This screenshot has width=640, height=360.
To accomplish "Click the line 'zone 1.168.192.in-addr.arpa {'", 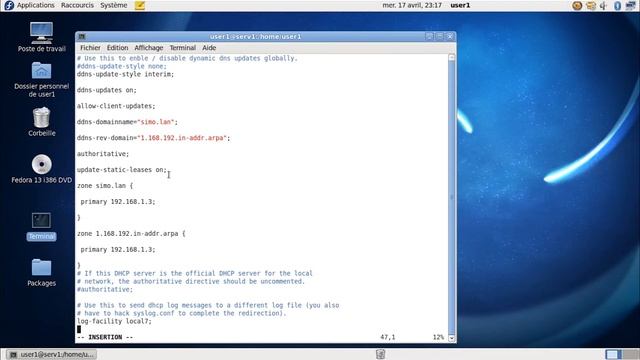I will pos(131,234).
